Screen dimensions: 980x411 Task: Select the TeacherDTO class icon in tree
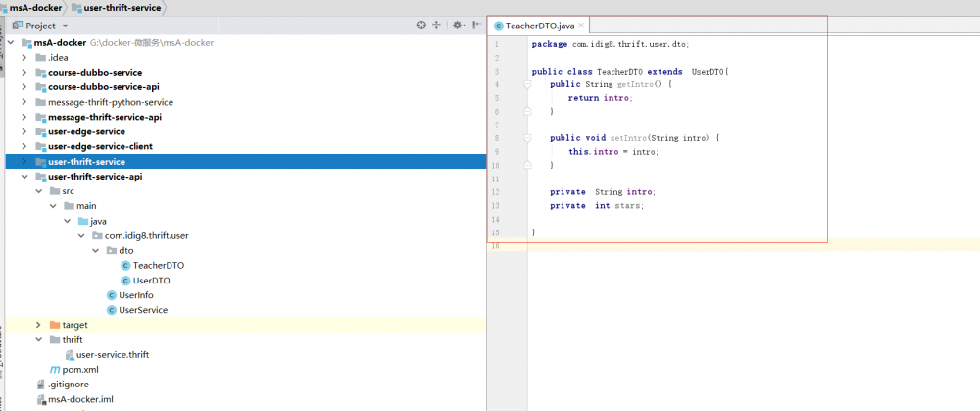125,266
